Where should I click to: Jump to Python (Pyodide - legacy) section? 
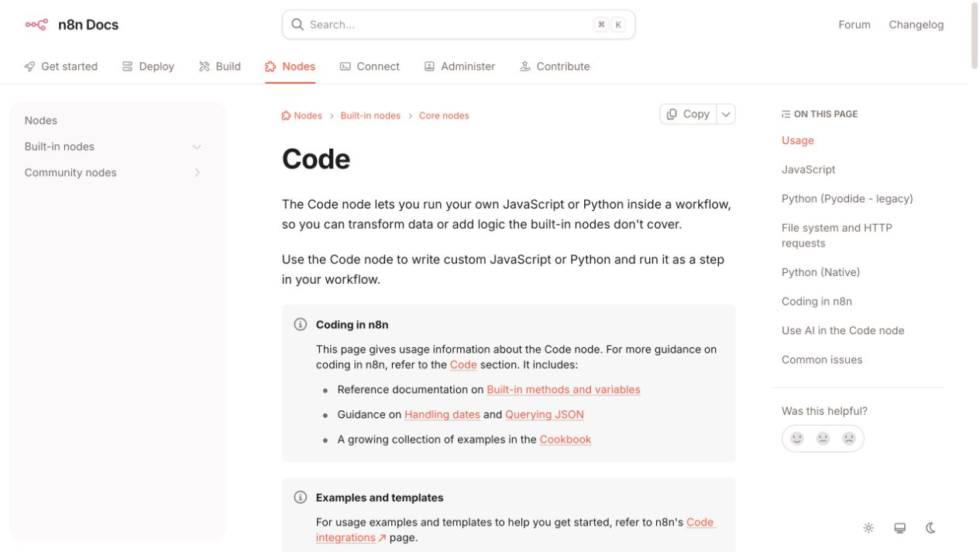point(848,198)
